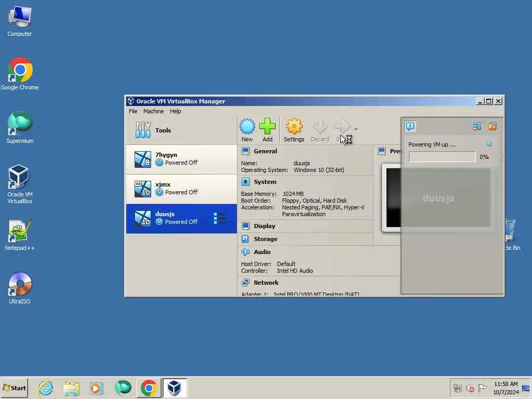532x399 pixels.
Task: Click the network tray icon
Action: pyautogui.click(x=457, y=388)
